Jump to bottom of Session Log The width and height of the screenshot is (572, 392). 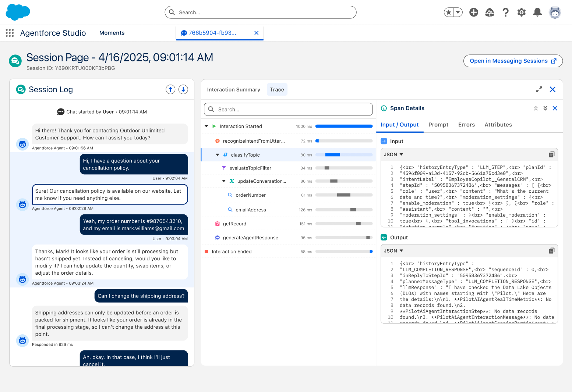(x=183, y=89)
